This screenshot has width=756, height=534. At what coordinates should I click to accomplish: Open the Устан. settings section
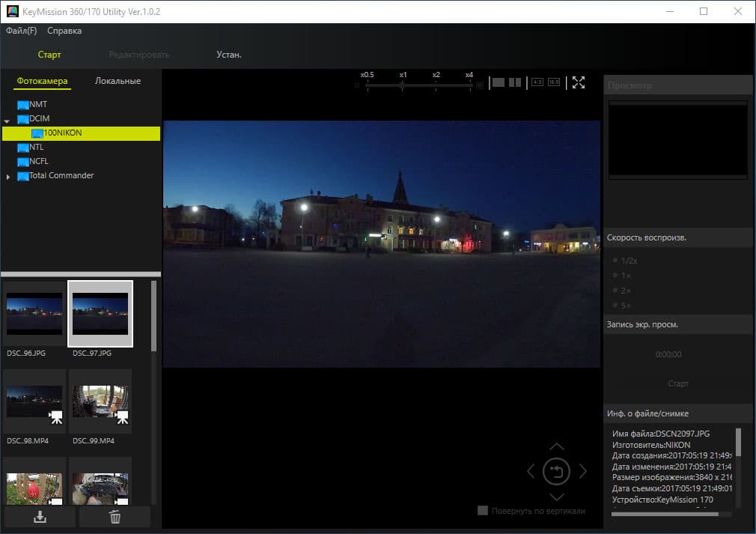[228, 55]
